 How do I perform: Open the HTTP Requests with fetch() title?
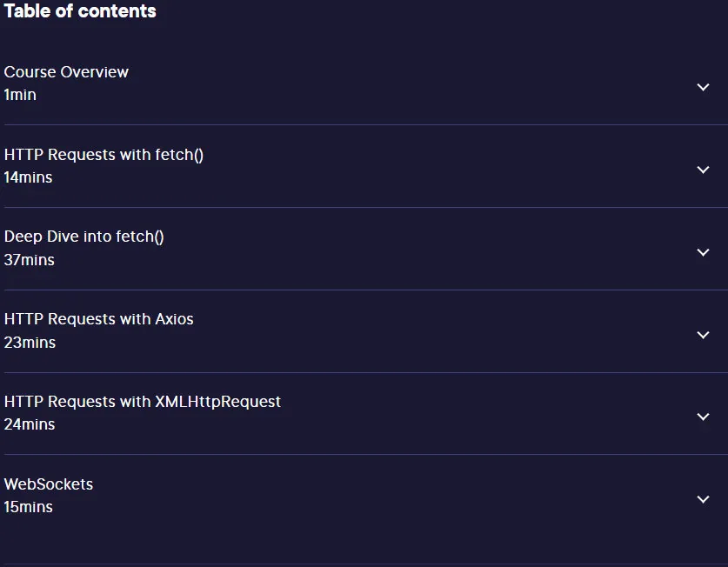104,155
